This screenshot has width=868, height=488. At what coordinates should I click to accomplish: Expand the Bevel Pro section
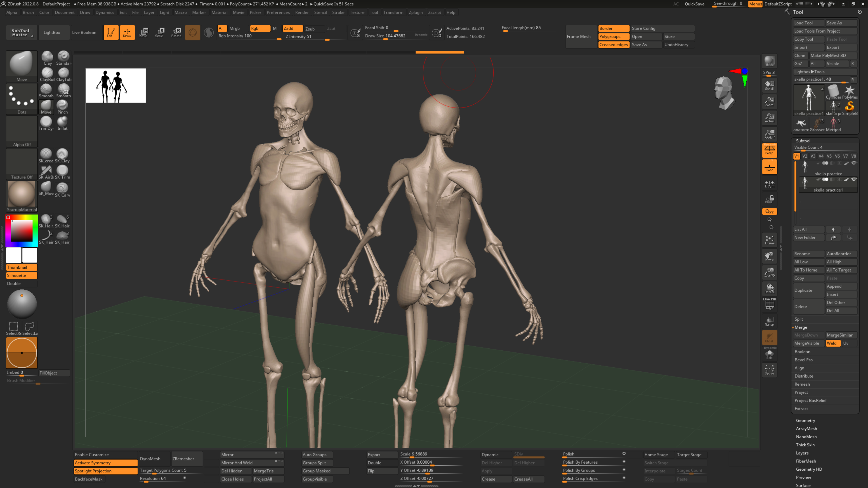pos(804,360)
